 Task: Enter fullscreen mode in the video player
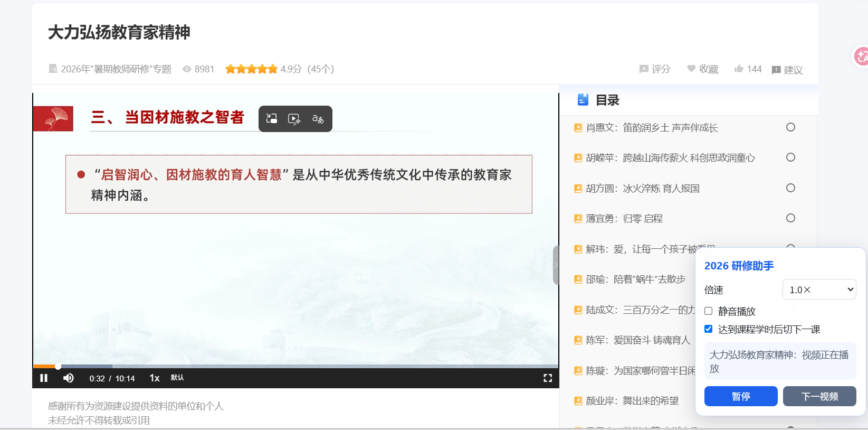[x=548, y=378]
